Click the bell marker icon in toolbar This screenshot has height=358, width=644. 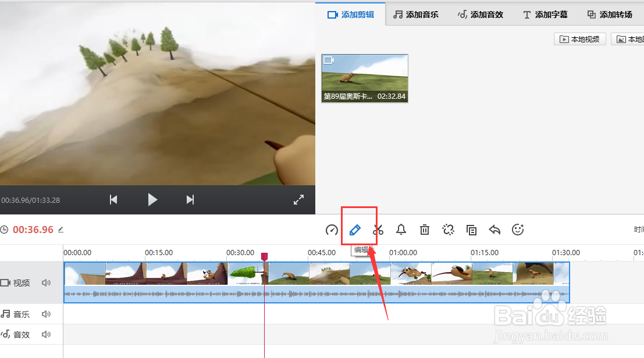[x=401, y=230]
